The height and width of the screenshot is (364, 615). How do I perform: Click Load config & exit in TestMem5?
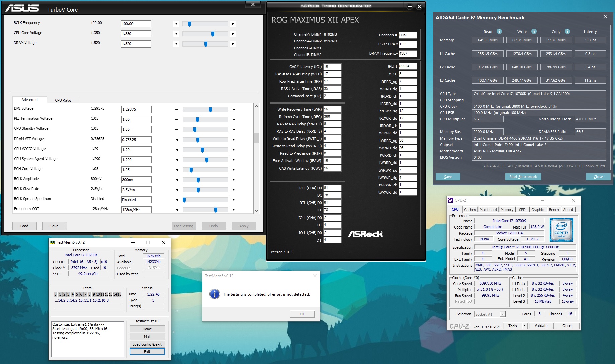pos(147,344)
